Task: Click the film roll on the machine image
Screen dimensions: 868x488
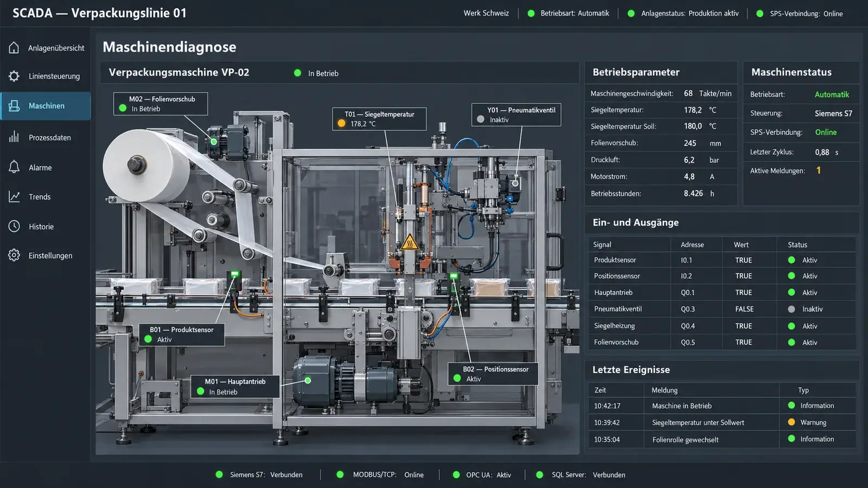Action: coord(146,165)
